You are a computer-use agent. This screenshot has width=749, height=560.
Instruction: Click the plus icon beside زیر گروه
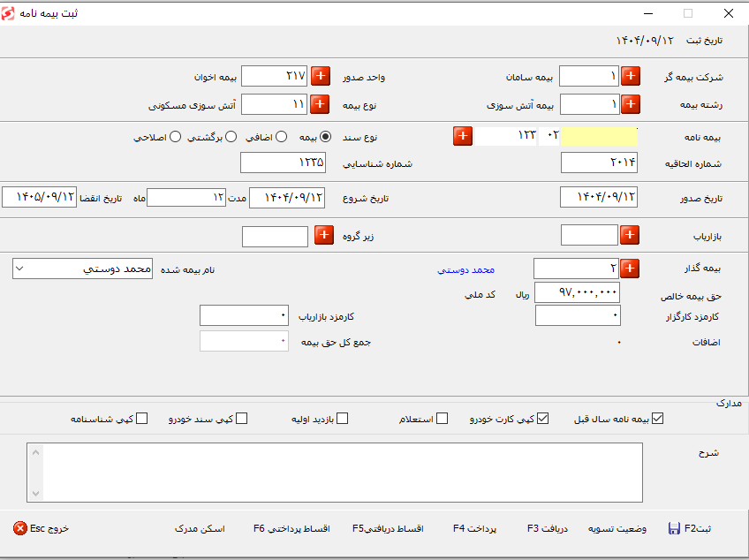[x=324, y=236]
